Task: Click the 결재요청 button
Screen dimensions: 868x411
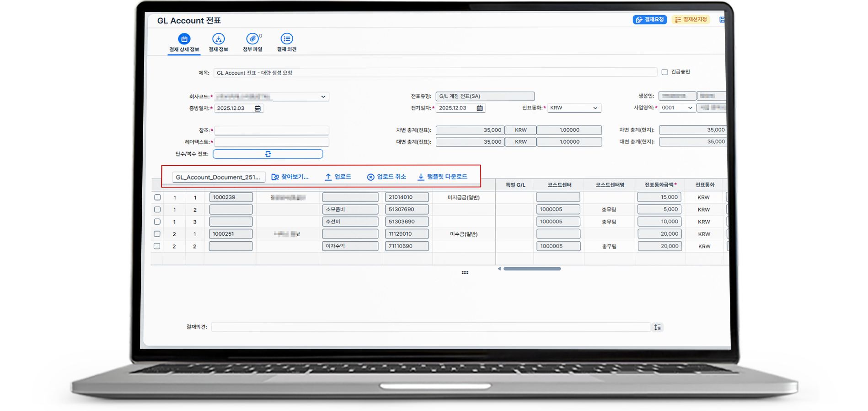Action: point(650,20)
